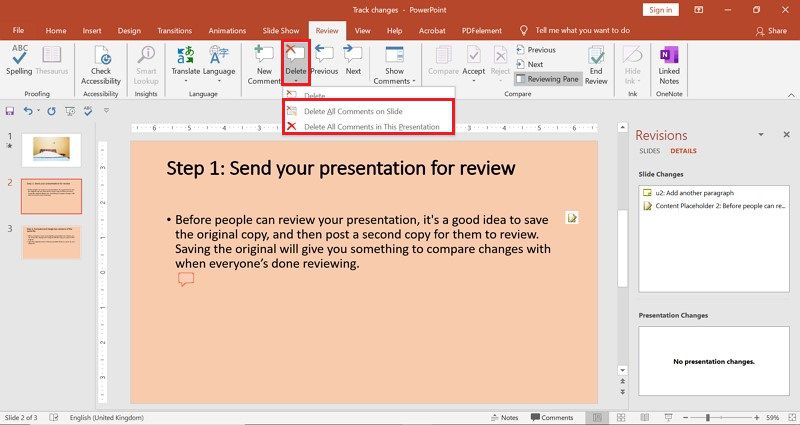Select Next change in Compare group
This screenshot has height=425, width=800.
coord(530,64)
